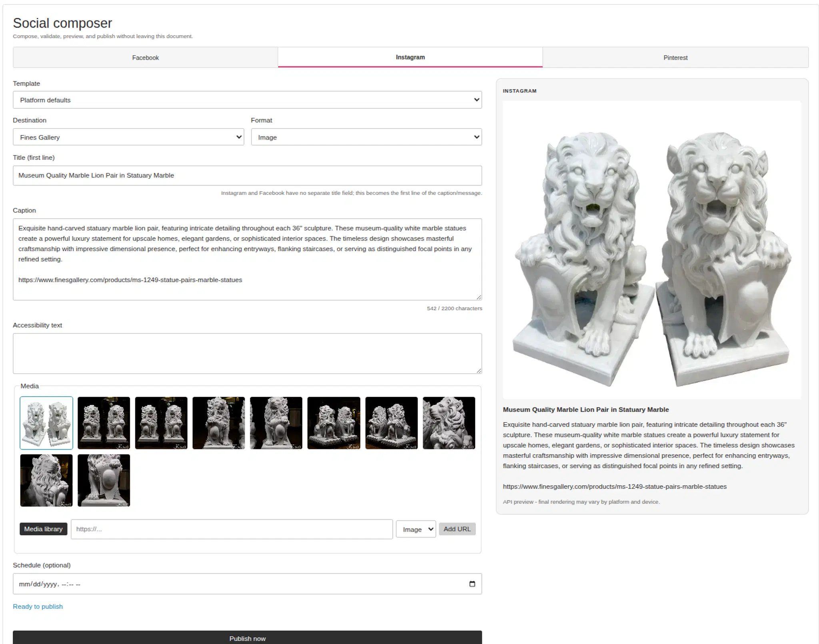This screenshot has width=819, height=644.
Task: Open the Format dropdown set to Image
Action: tap(366, 137)
